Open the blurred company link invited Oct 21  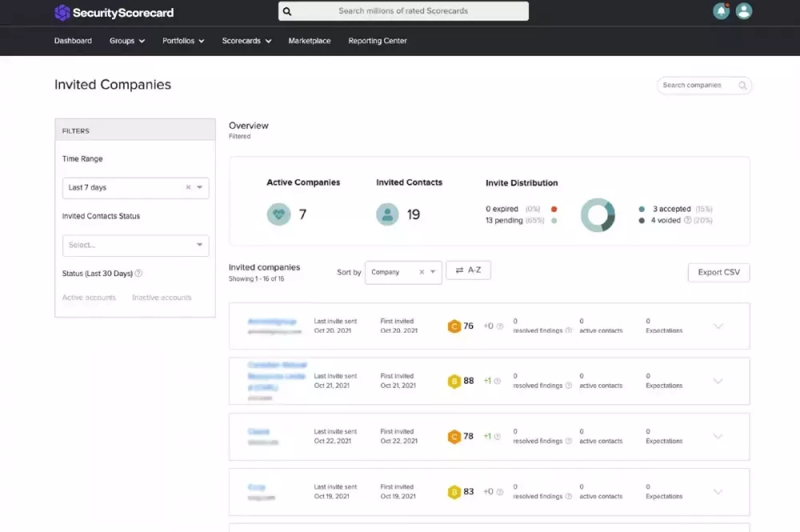click(277, 376)
